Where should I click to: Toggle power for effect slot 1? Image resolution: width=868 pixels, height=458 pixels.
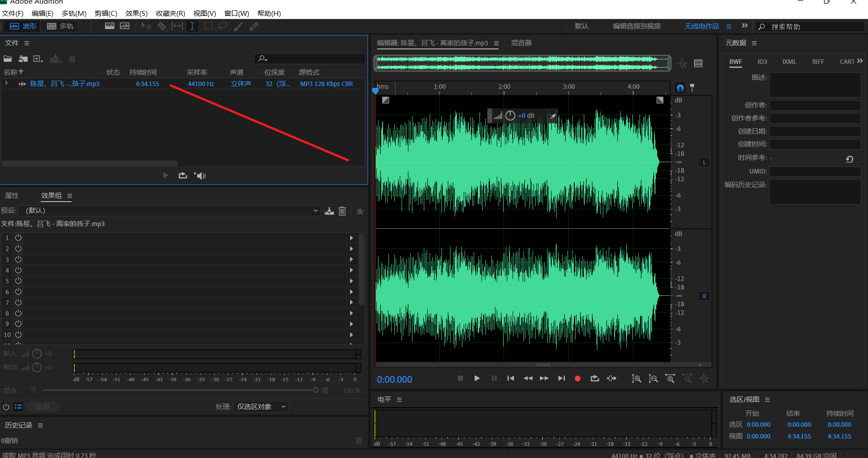pyautogui.click(x=18, y=237)
